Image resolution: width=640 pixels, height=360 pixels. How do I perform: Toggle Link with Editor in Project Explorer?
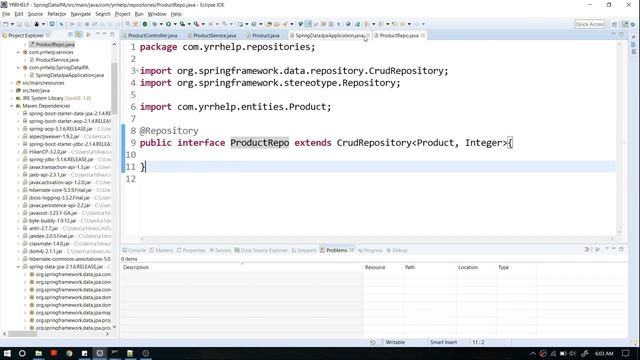pos(78,35)
